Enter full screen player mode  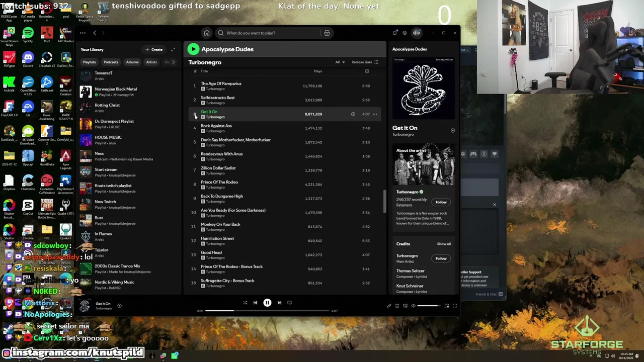[x=454, y=306]
